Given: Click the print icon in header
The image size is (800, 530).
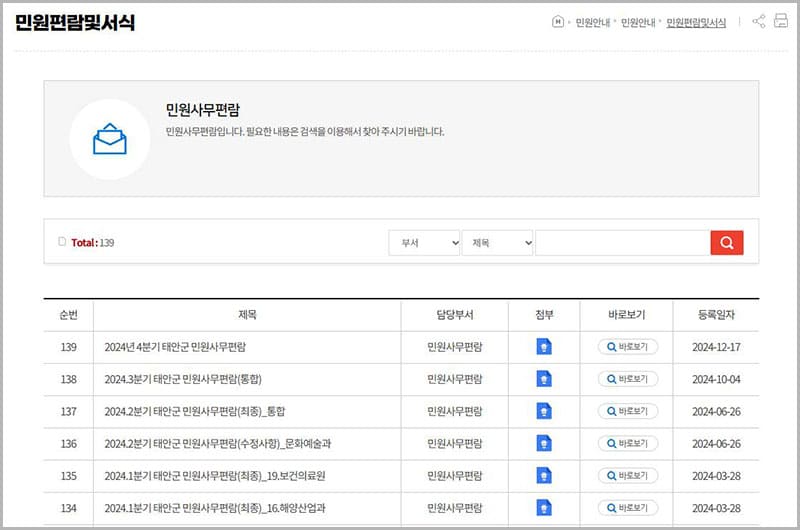Looking at the screenshot, I should coord(781,22).
